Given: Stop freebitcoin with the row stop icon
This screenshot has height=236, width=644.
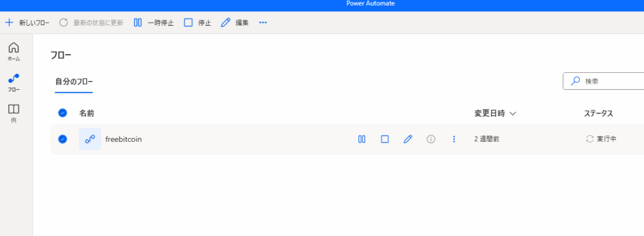Looking at the screenshot, I should click(x=385, y=139).
